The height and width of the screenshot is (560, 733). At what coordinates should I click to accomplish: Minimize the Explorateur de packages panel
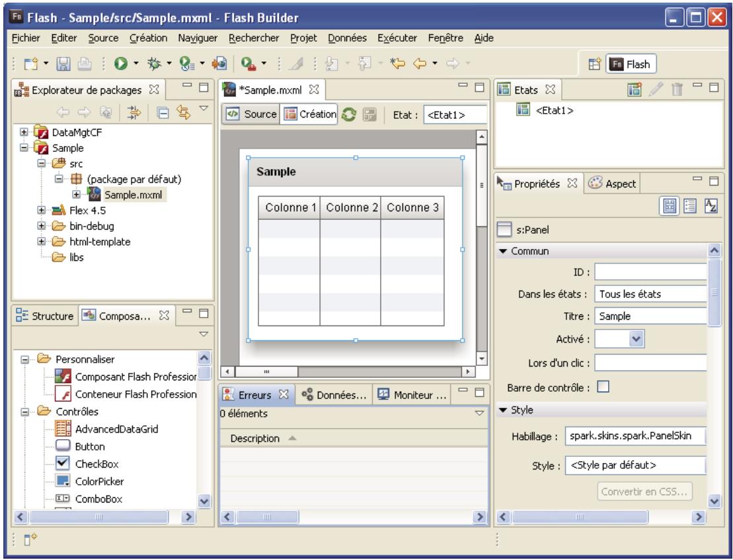tap(188, 85)
